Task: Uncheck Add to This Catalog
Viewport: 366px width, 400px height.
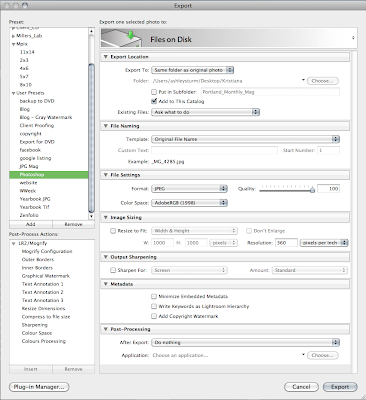Action: pos(154,101)
